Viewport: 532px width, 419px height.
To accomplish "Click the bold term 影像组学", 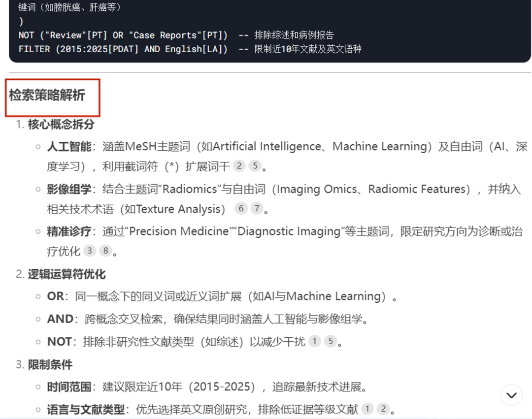I will (69, 189).
